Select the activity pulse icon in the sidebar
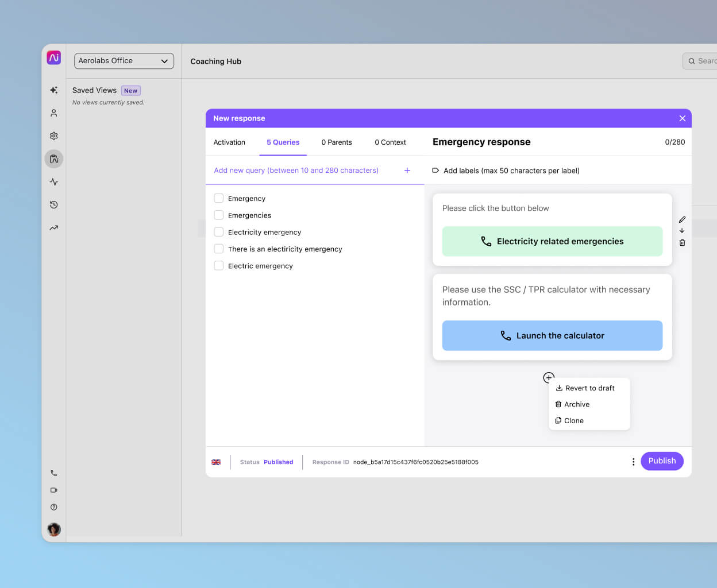Viewport: 717px width, 588px height. (53, 181)
